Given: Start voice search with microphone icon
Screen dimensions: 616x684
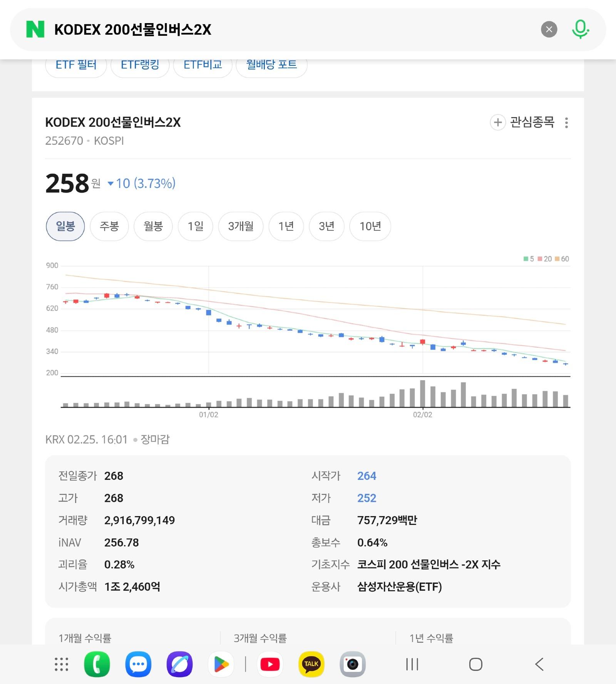Looking at the screenshot, I should click(x=580, y=29).
